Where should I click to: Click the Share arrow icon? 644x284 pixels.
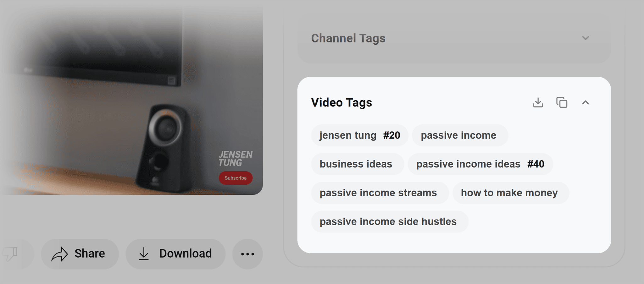pos(59,254)
